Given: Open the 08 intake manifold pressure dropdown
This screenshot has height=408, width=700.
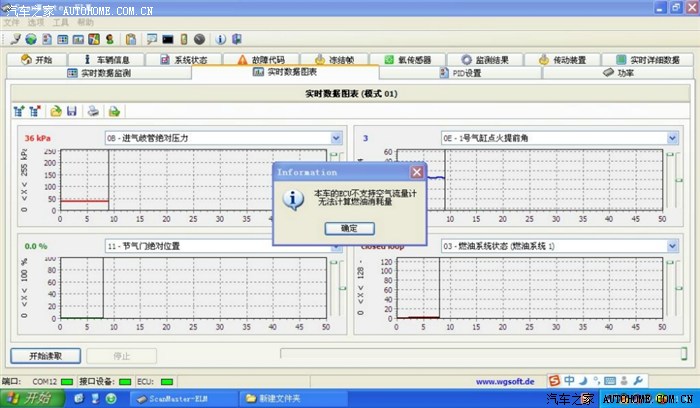Looking at the screenshot, I should point(336,138).
